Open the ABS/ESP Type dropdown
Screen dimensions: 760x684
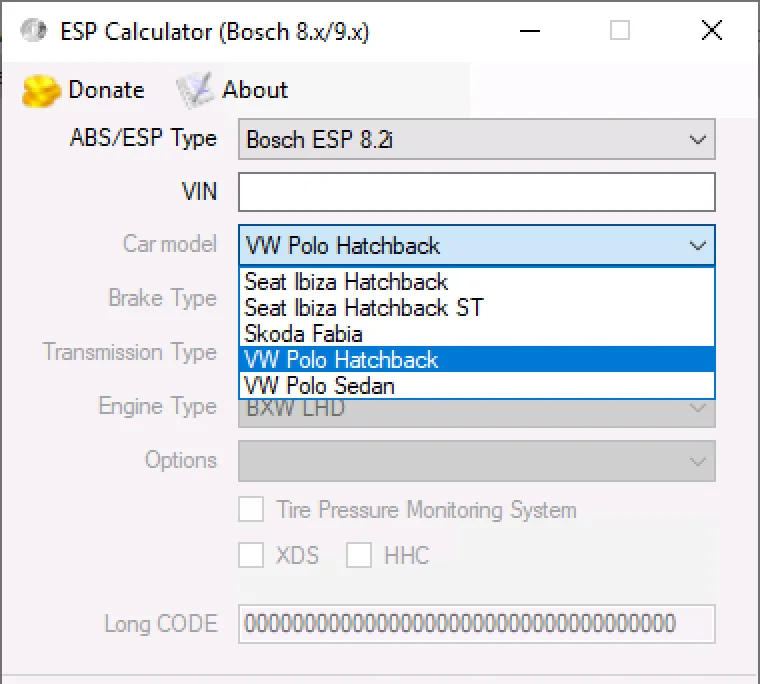point(476,140)
